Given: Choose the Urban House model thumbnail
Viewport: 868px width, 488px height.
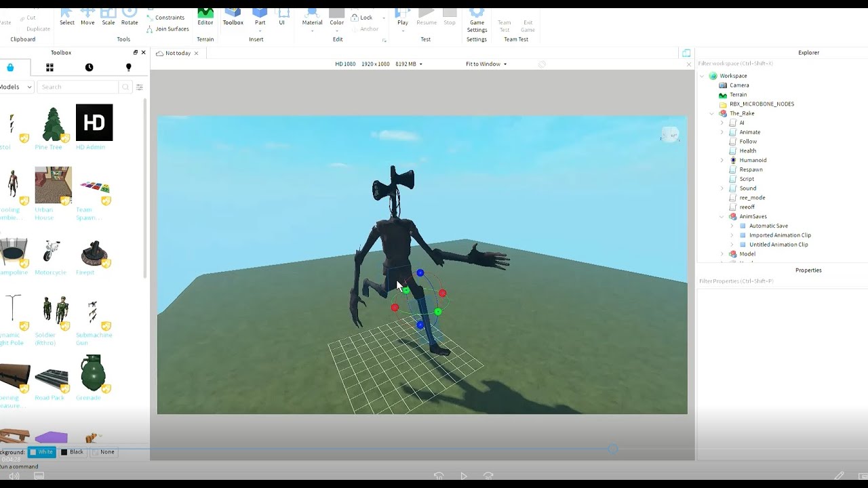Looking at the screenshot, I should pos(53,185).
